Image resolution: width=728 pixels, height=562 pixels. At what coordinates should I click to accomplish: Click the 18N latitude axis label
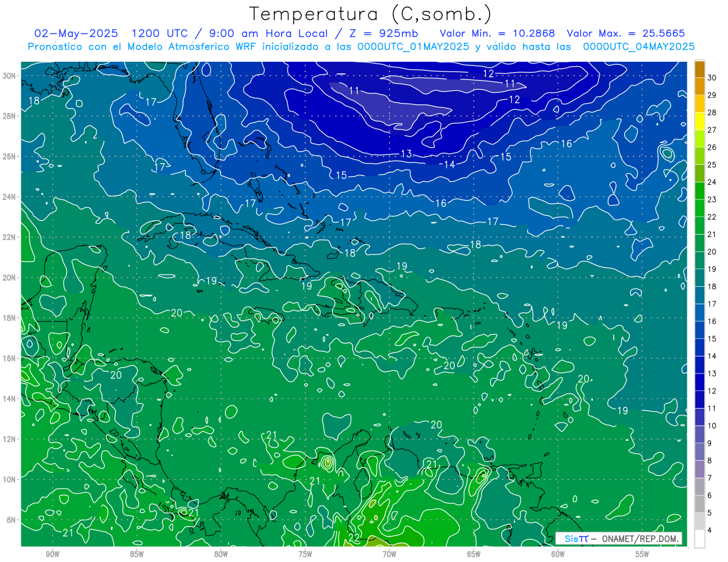[9, 318]
